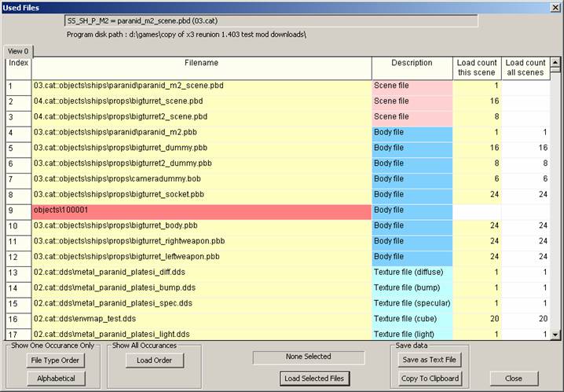Click the Description column header
The height and width of the screenshot is (392, 564).
[x=412, y=63]
